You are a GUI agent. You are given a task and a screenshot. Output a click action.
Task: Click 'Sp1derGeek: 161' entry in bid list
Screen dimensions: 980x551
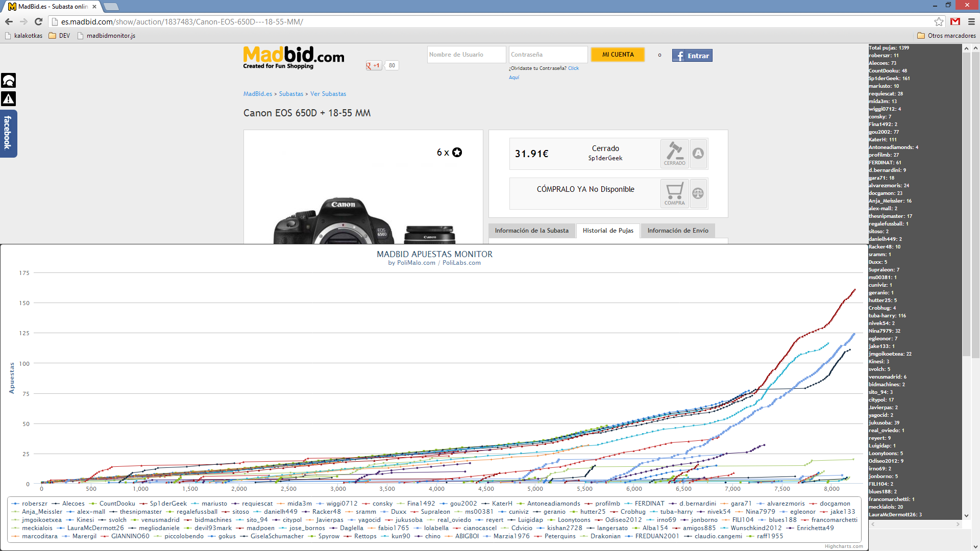pos(889,79)
